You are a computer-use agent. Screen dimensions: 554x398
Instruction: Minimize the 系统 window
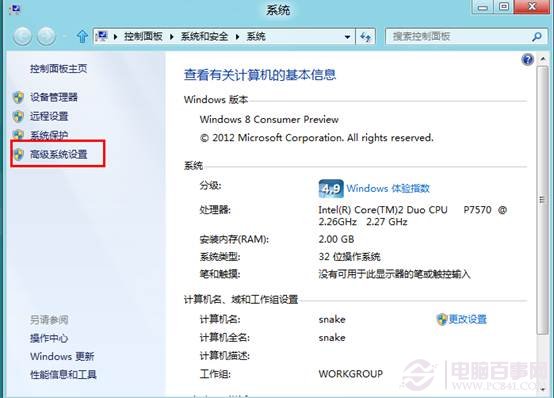(x=483, y=7)
